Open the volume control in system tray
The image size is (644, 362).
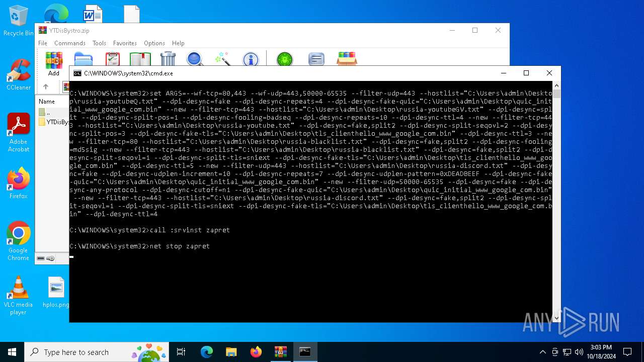point(579,352)
